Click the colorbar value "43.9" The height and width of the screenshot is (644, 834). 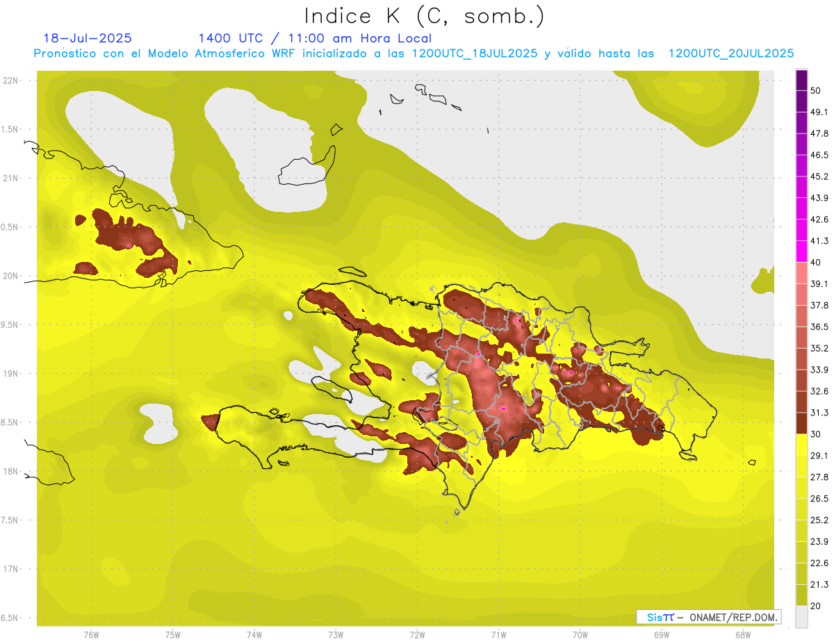click(x=819, y=198)
